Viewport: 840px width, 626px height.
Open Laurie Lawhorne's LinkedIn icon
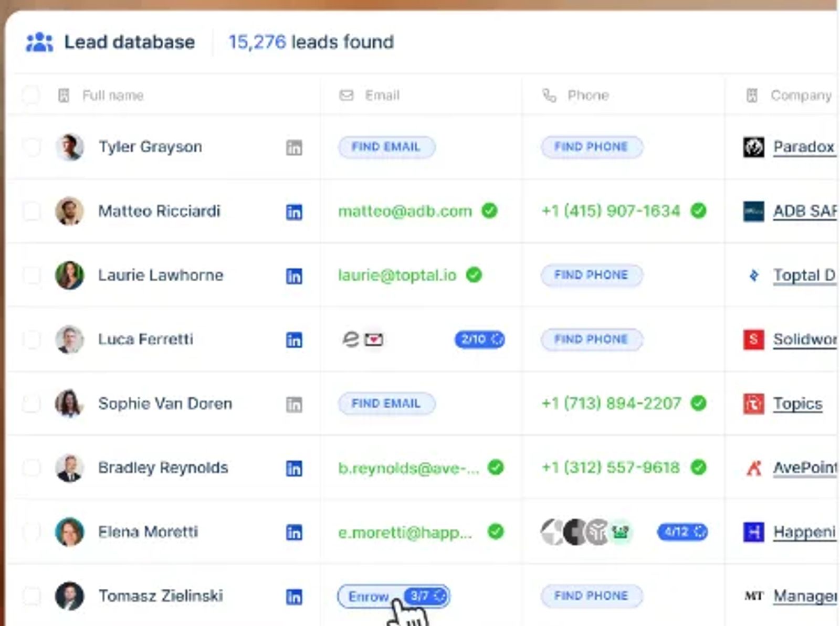[294, 276]
